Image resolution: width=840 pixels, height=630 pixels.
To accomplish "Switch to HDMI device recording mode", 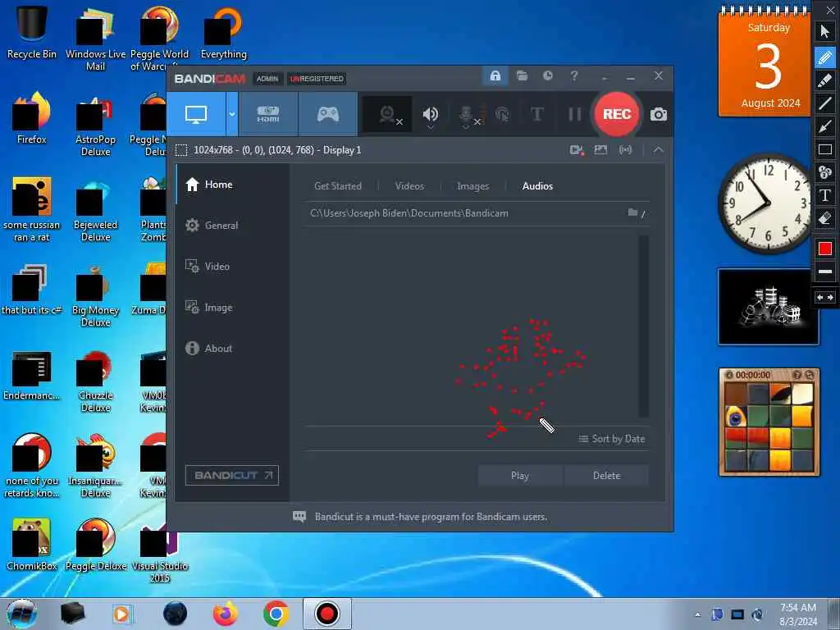I will pyautogui.click(x=268, y=114).
